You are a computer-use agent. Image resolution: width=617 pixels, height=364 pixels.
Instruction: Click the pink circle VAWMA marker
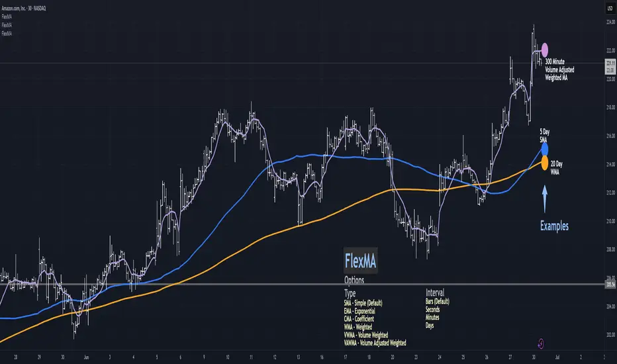click(x=545, y=50)
